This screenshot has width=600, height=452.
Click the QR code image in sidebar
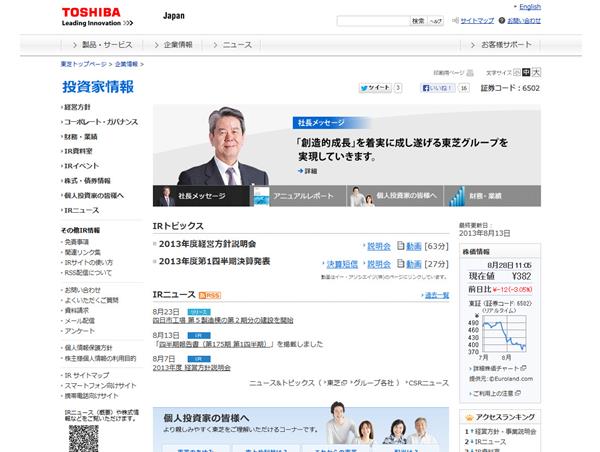point(84,438)
